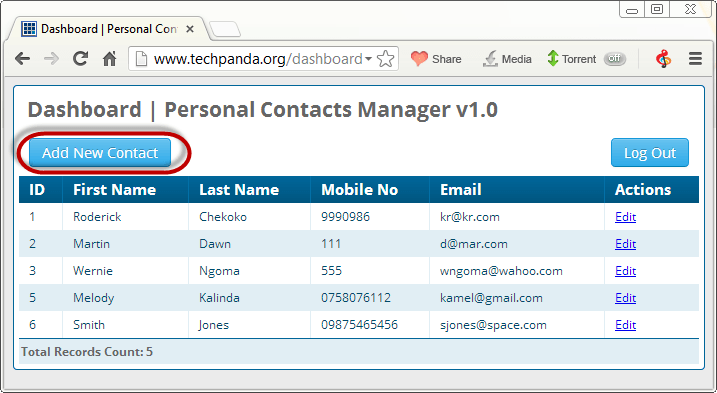The image size is (717, 393).
Task: Edit Smith Jones contact entry
Action: pos(626,325)
